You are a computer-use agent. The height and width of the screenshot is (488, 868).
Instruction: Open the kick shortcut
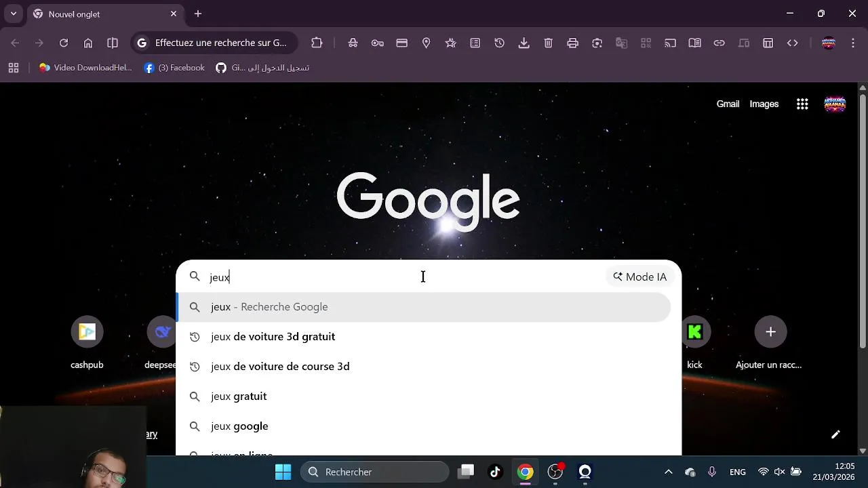[x=694, y=342]
